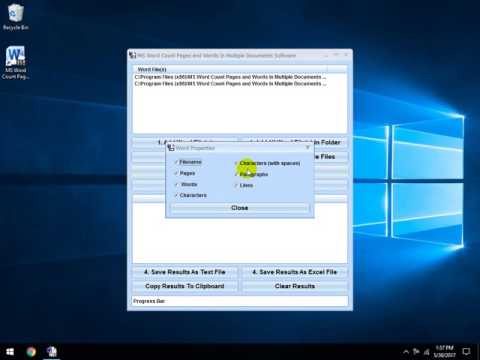Select the Word Count app taskbar icon
Viewport: 480px width, 360px height.
coord(52,352)
